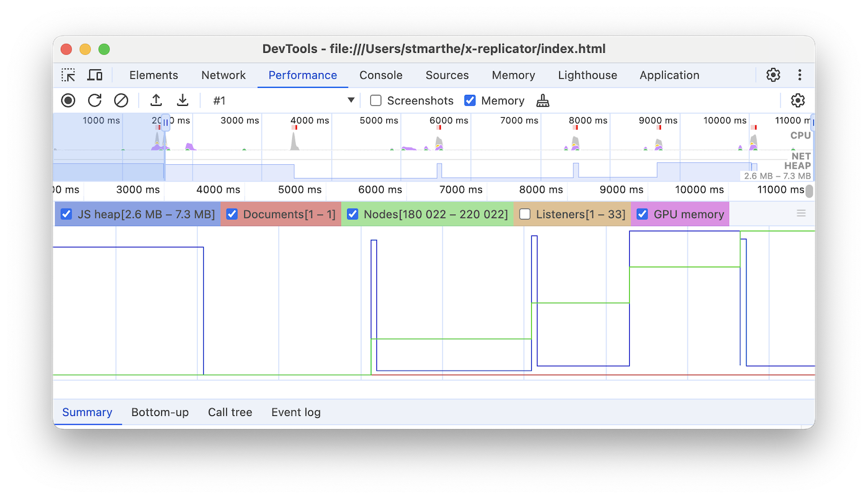The height and width of the screenshot is (499, 868).
Task: Open the DevTools three-dot customization menu
Action: (800, 74)
